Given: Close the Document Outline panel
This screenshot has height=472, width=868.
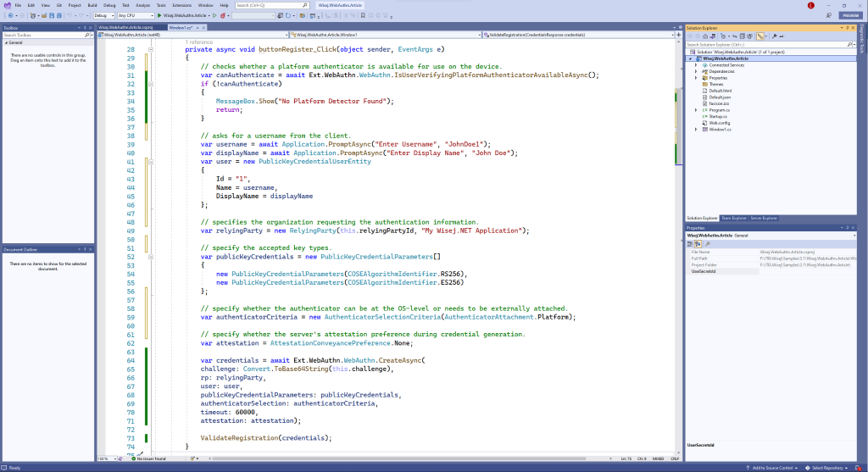Looking at the screenshot, I should 90,249.
